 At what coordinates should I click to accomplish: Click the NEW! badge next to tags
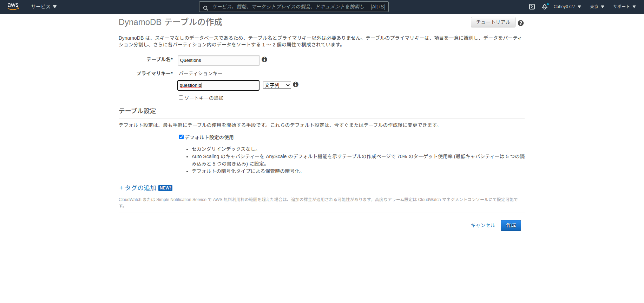165,188
